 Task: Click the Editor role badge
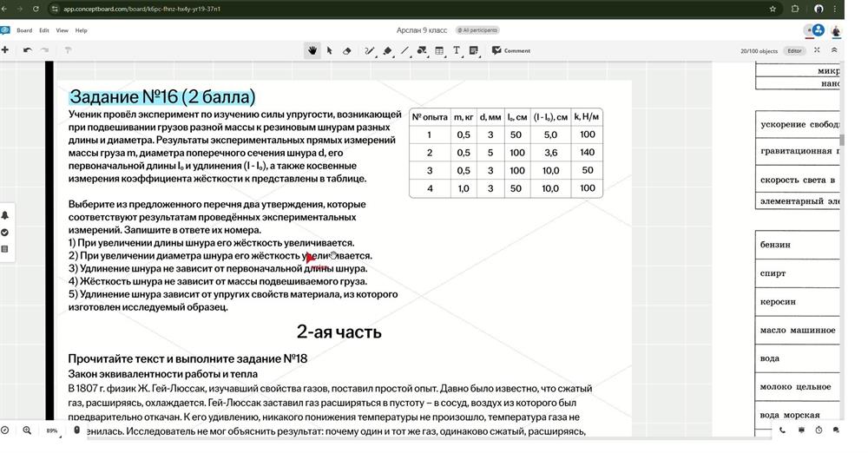point(794,50)
